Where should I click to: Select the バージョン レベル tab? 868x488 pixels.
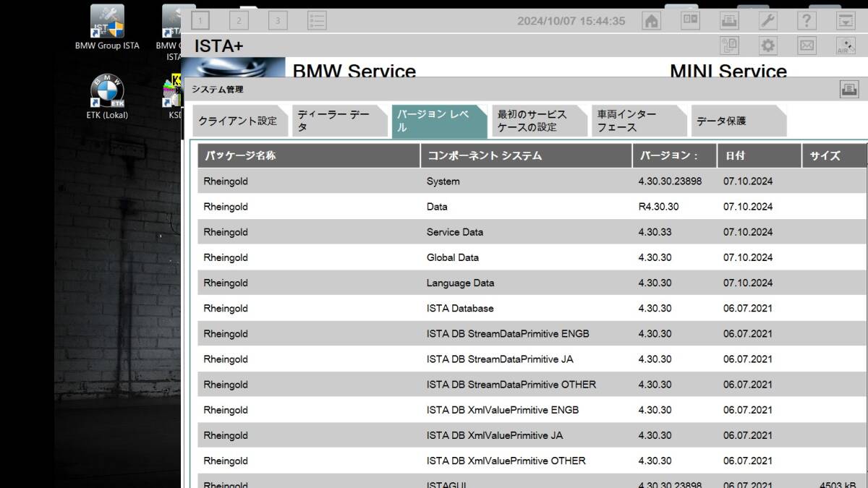pyautogui.click(x=438, y=121)
